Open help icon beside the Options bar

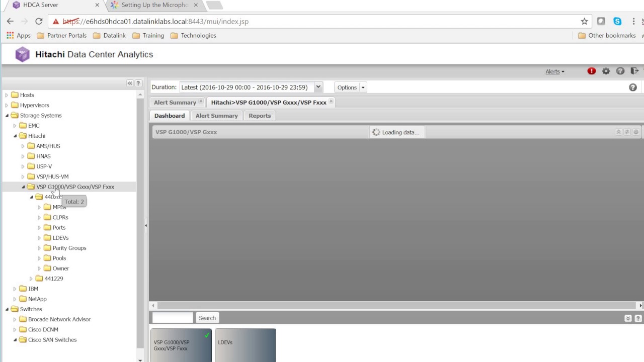coord(633,87)
